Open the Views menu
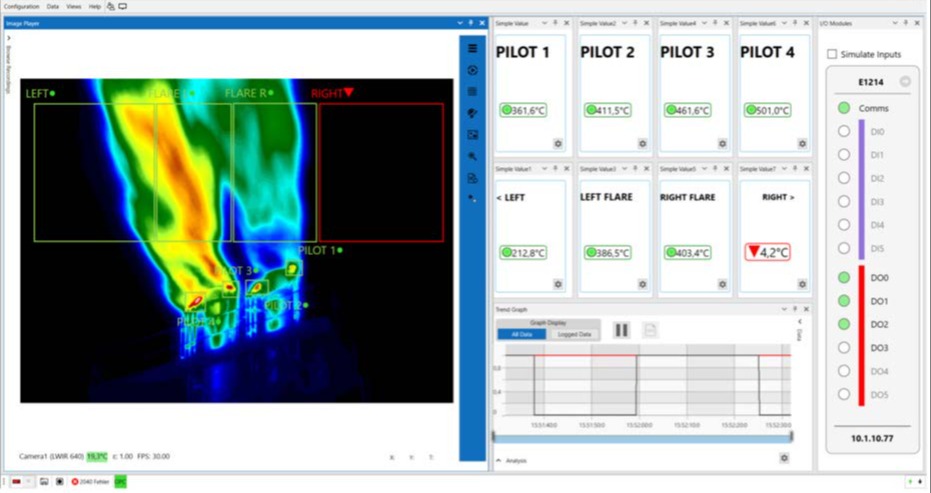 pos(74,7)
